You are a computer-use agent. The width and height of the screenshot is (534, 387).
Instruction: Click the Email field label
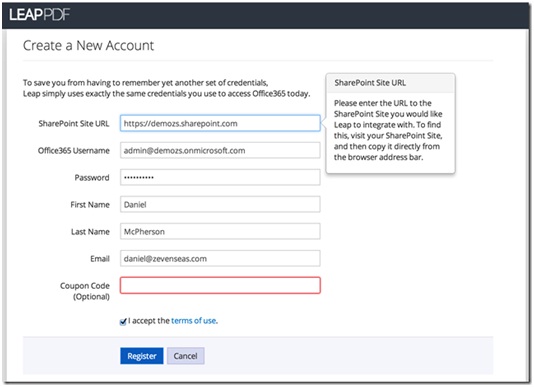tap(100, 259)
